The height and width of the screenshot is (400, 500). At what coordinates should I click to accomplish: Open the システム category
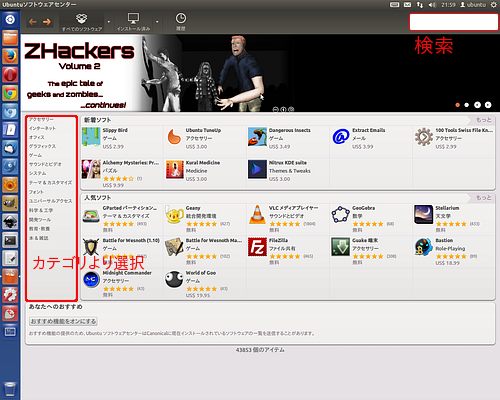click(x=38, y=173)
